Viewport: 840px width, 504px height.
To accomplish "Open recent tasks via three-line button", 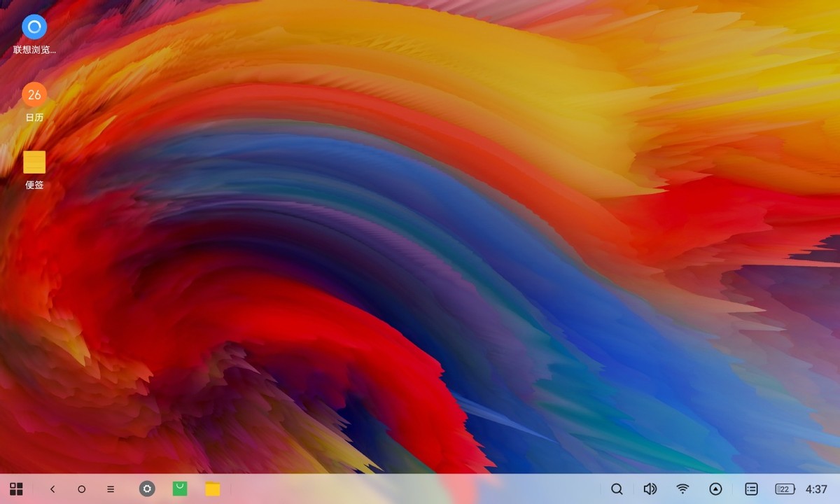I will 111,489.
